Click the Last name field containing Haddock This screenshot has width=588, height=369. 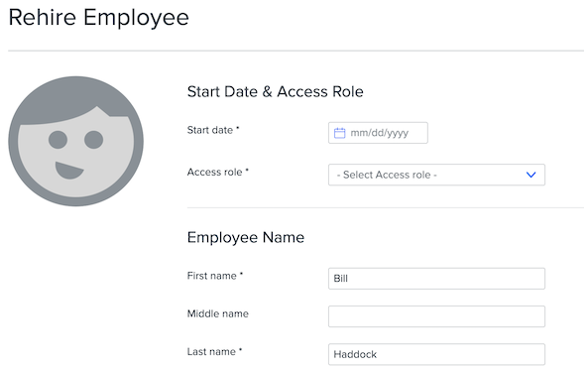click(x=436, y=354)
